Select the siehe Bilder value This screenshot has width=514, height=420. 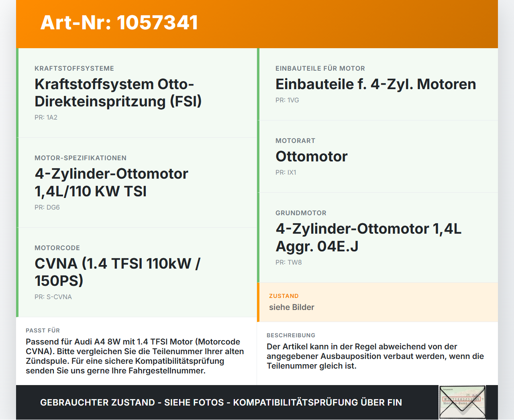292,307
